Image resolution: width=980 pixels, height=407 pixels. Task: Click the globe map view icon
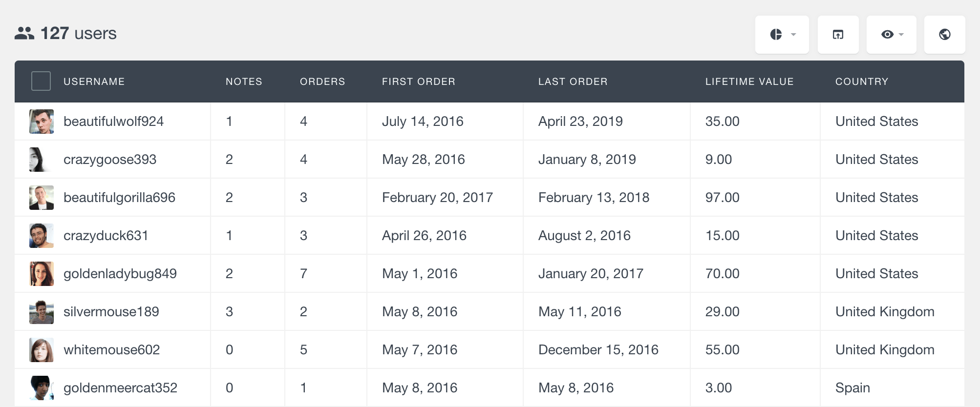point(944,34)
